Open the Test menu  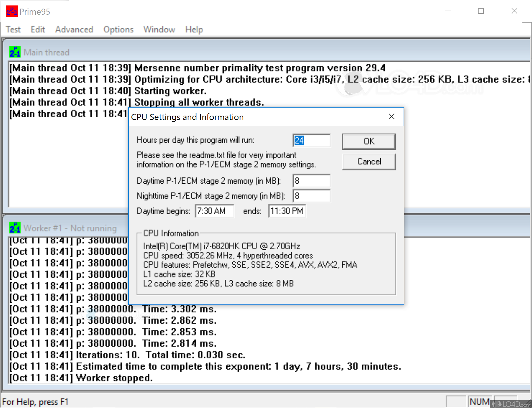click(13, 30)
